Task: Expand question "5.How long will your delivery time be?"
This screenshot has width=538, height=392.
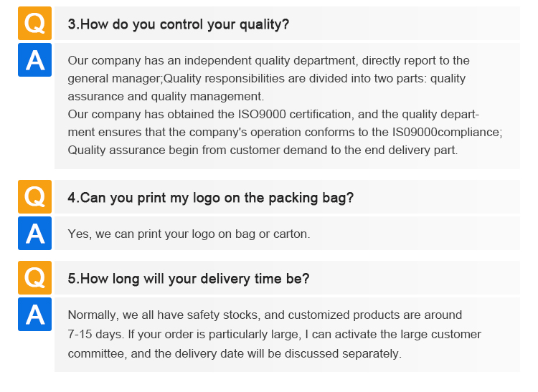Action: click(188, 278)
